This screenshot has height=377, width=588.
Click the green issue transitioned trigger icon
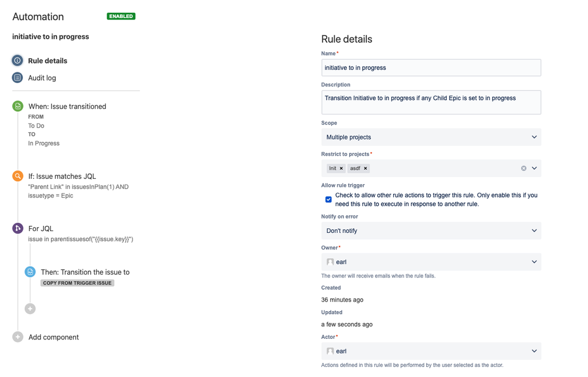tap(18, 106)
